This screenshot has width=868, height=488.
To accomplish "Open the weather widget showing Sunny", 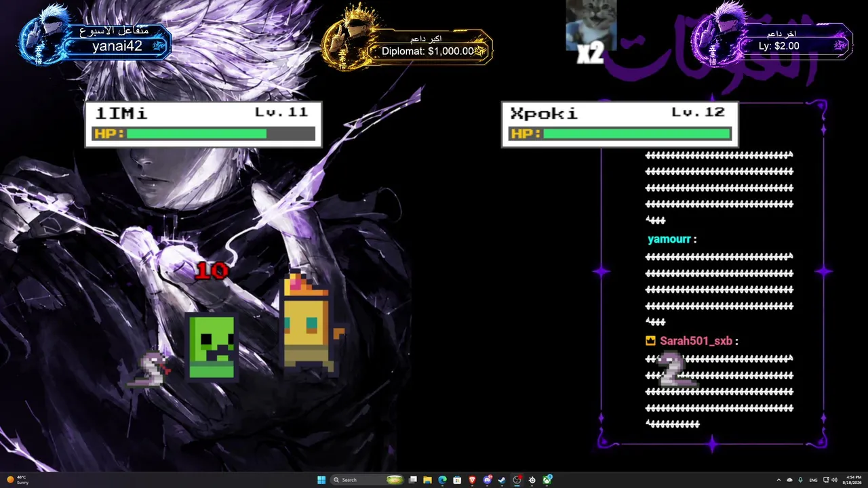I will click(18, 480).
